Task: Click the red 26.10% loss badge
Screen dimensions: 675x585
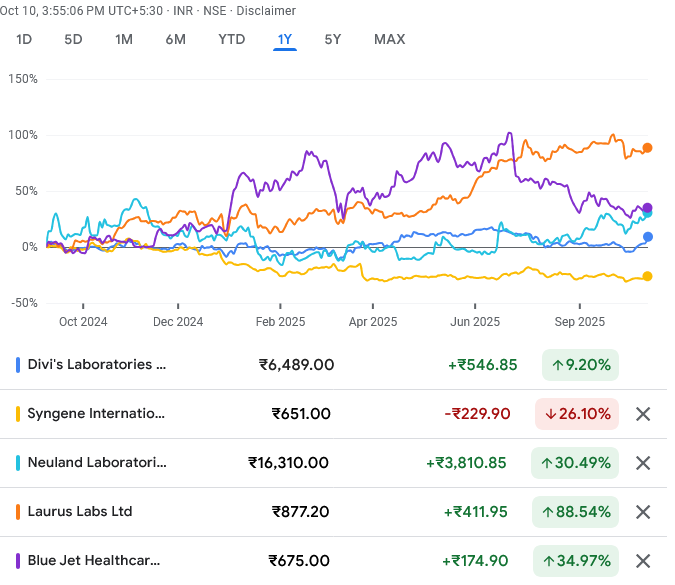Action: (x=575, y=414)
